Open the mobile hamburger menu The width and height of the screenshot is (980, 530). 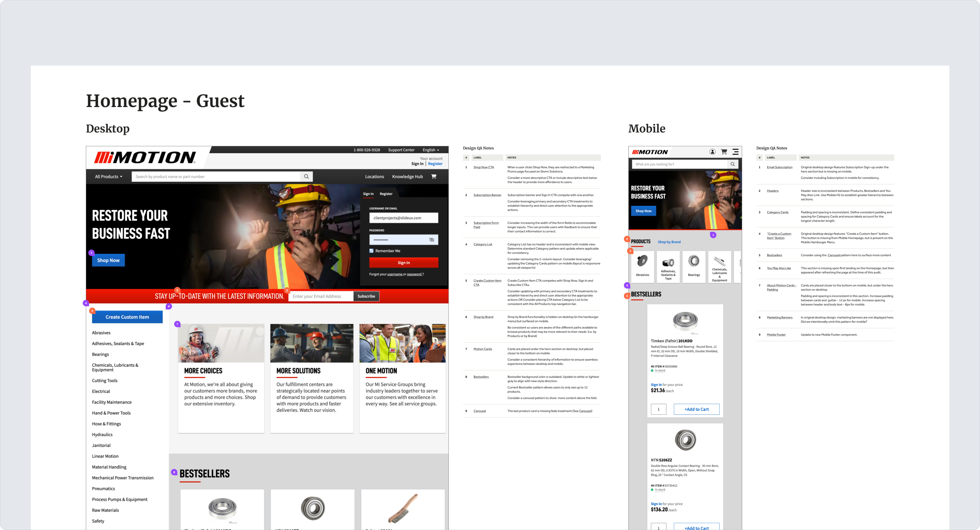(735, 152)
